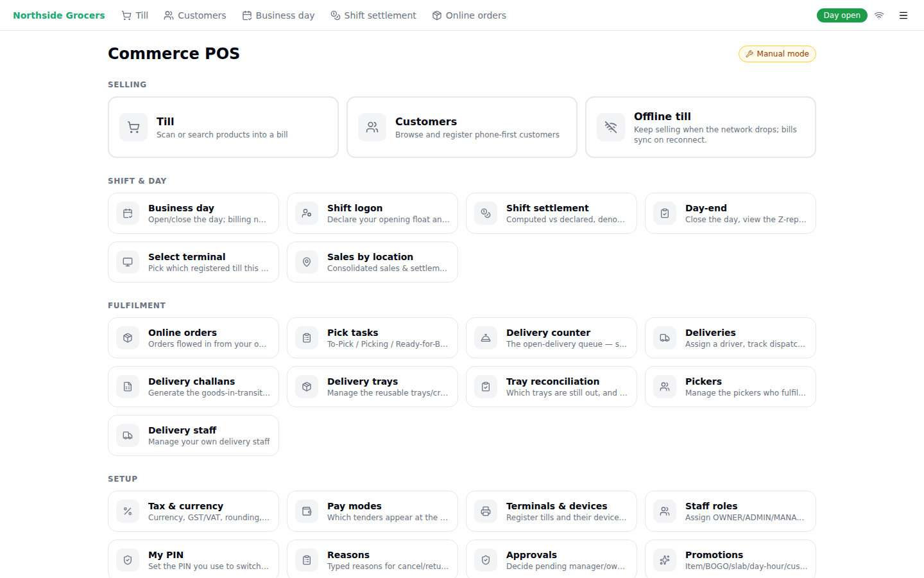Open the Deliveries tile title
924x578 pixels.
click(x=710, y=333)
